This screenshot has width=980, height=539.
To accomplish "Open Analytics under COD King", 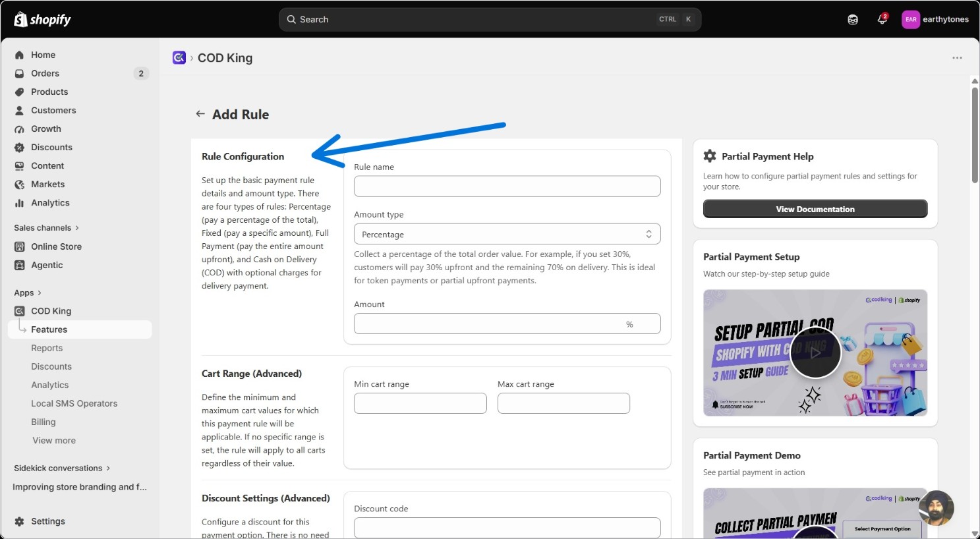I will [50, 385].
